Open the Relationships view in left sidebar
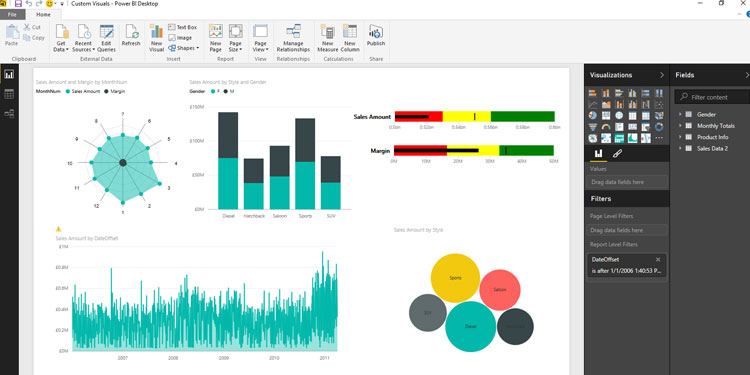 (x=9, y=114)
